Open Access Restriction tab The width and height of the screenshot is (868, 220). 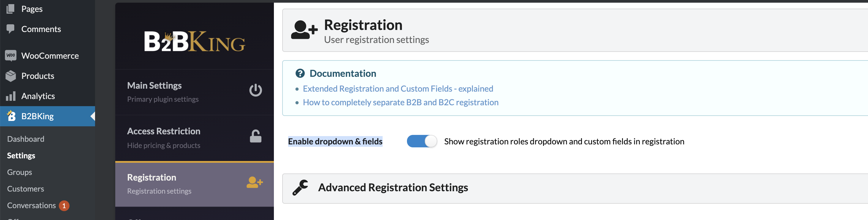coord(195,138)
